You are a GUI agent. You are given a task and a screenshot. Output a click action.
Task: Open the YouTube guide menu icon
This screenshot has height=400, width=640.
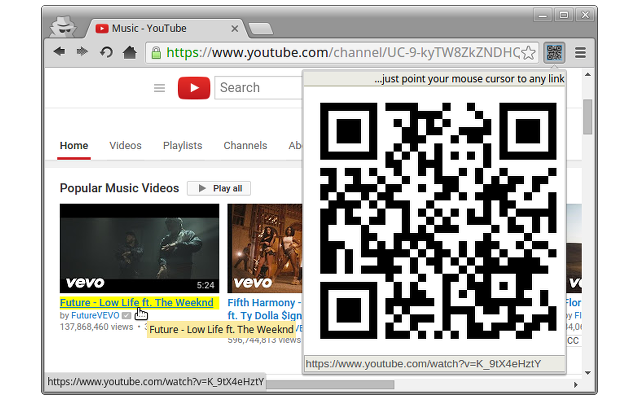[x=159, y=88]
